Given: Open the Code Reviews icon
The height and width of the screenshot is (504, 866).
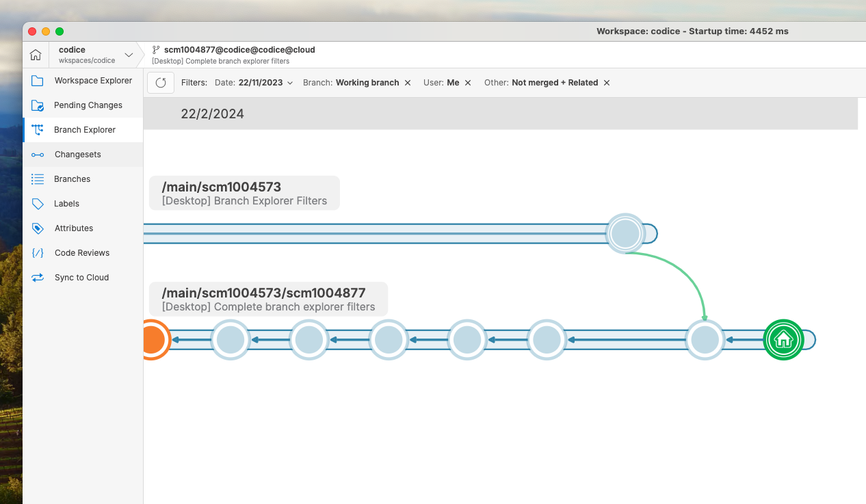Looking at the screenshot, I should click(x=40, y=252).
